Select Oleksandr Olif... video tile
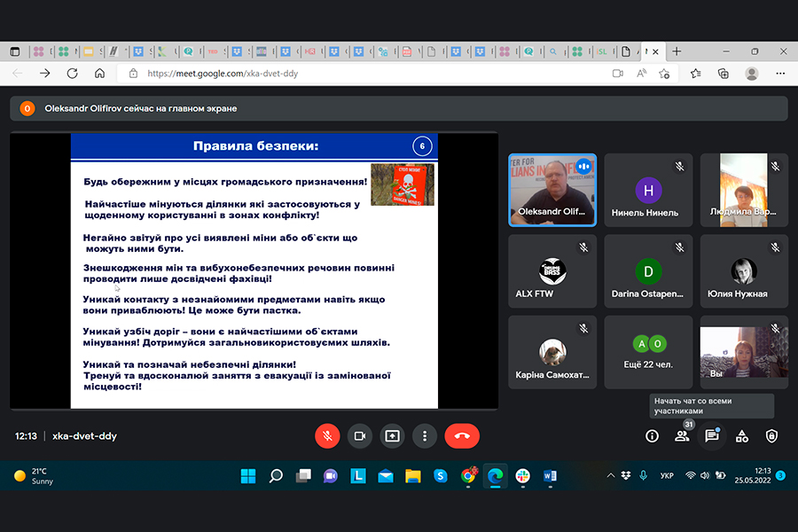This screenshot has width=798, height=532. [x=552, y=190]
